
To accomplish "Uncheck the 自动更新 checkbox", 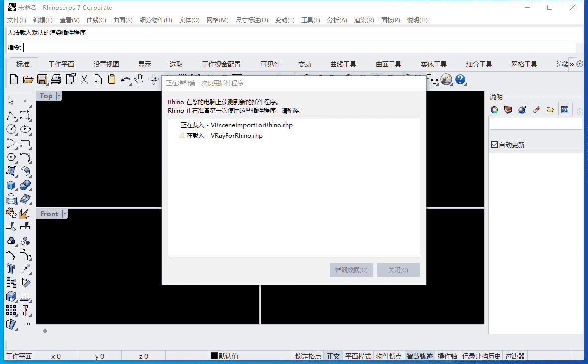I will (494, 145).
